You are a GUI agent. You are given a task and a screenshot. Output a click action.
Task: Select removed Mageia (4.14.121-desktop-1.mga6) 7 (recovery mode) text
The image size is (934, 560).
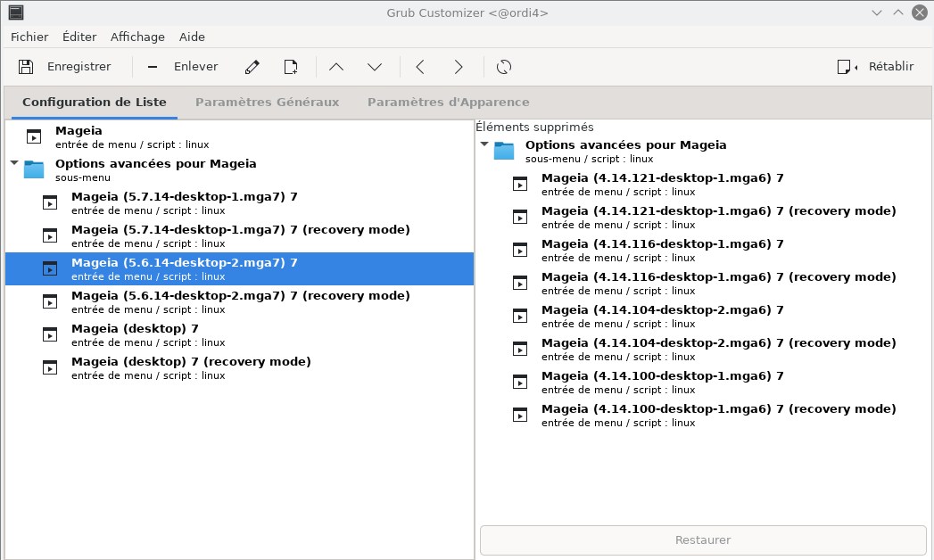719,211
